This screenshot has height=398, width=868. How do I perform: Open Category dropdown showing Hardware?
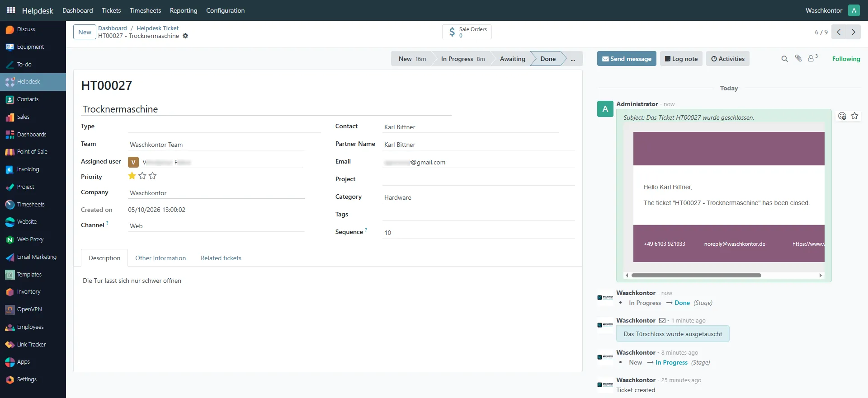click(x=471, y=197)
